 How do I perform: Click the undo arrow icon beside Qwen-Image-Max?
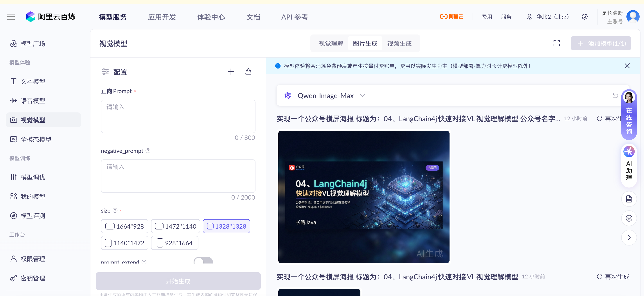click(x=615, y=95)
